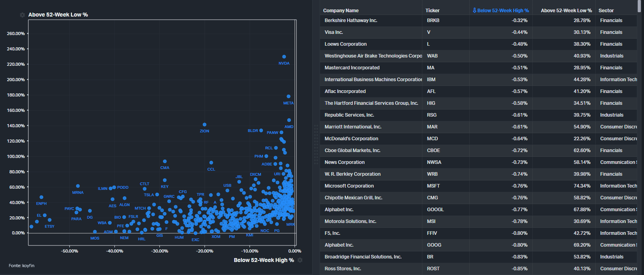
Task: Click the table's vertical scrollbar thumb
Action: pyautogui.click(x=639, y=6)
